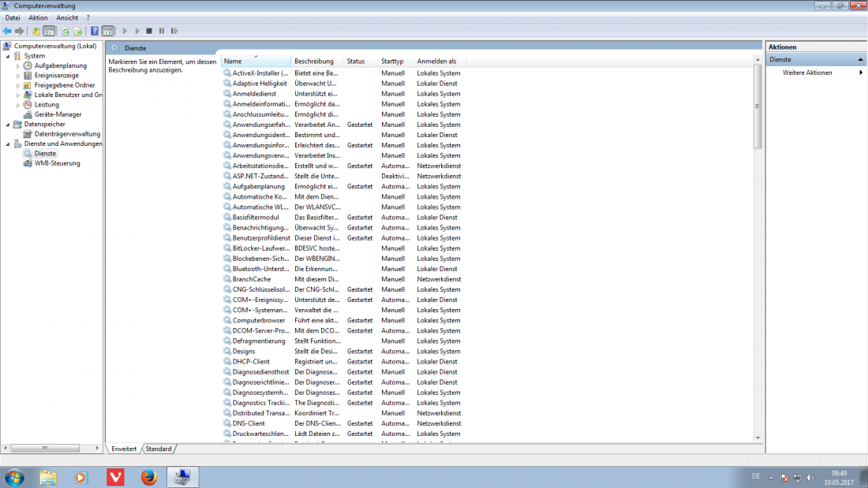Select the Export List toolbar icon
The image size is (868, 488).
click(78, 31)
